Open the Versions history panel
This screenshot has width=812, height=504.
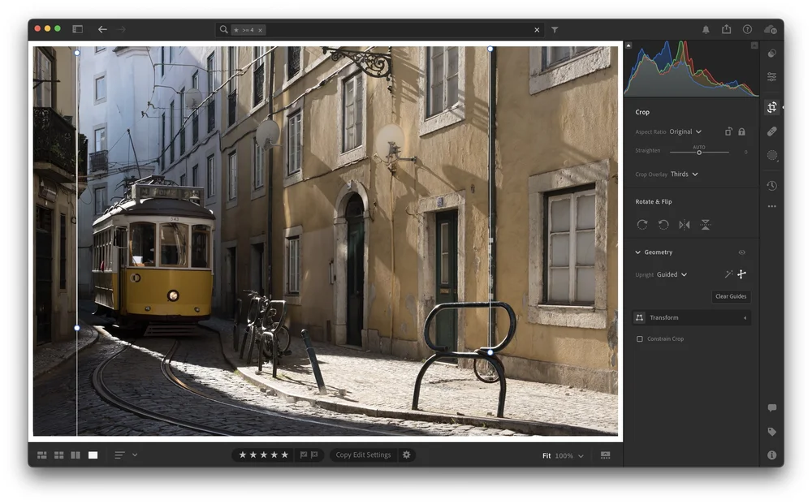(x=773, y=186)
